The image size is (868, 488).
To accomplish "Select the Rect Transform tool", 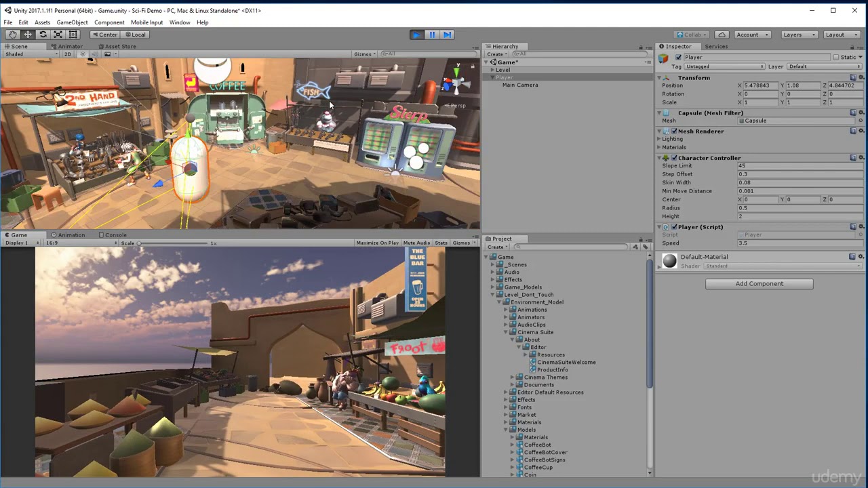I will coord(73,35).
